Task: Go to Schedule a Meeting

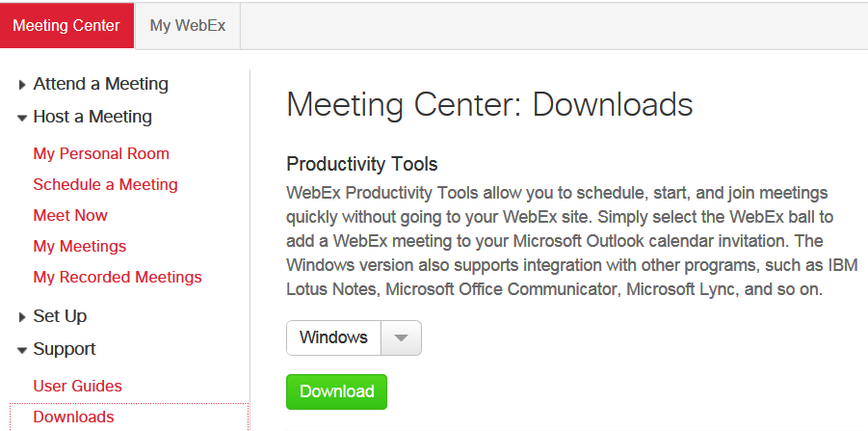Action: pyautogui.click(x=105, y=184)
